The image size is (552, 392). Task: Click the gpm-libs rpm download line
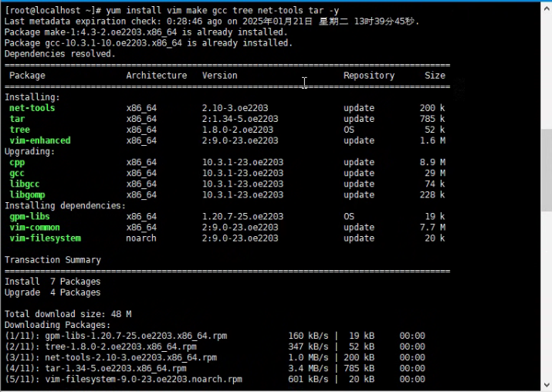(215, 336)
